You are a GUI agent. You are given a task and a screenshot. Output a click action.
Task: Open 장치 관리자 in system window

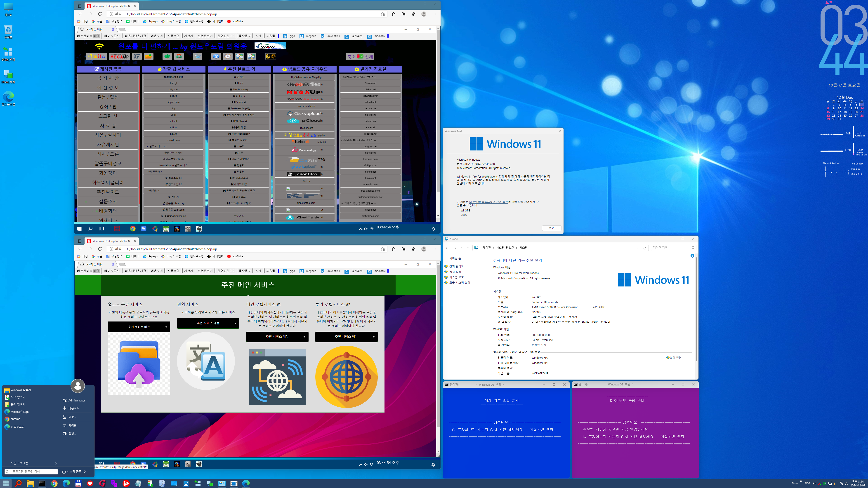pos(456,266)
